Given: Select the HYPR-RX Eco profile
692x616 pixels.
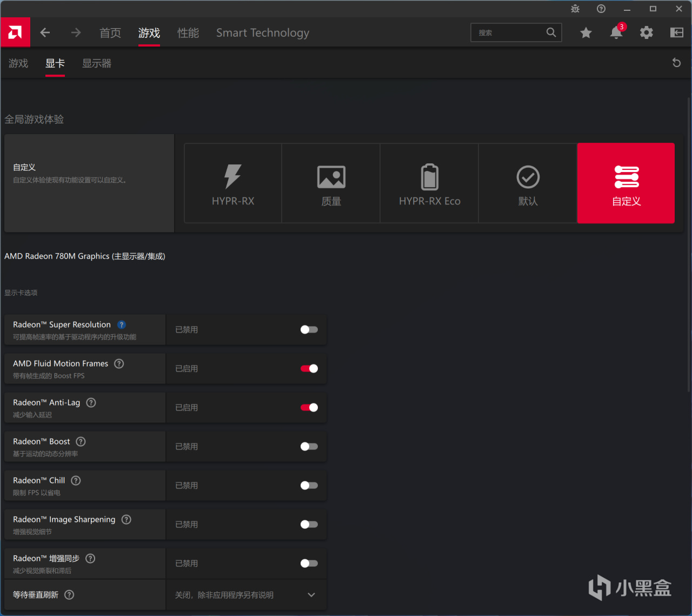Looking at the screenshot, I should 430,183.
